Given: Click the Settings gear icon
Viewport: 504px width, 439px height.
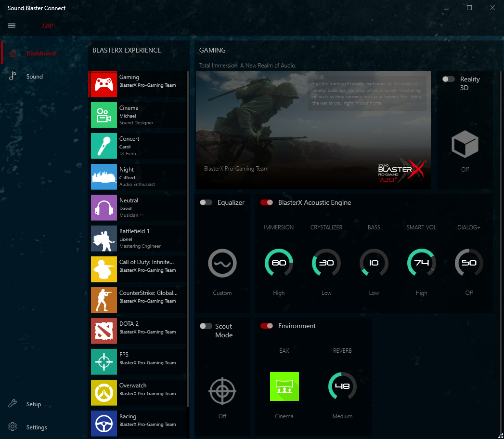Looking at the screenshot, I should tap(13, 427).
